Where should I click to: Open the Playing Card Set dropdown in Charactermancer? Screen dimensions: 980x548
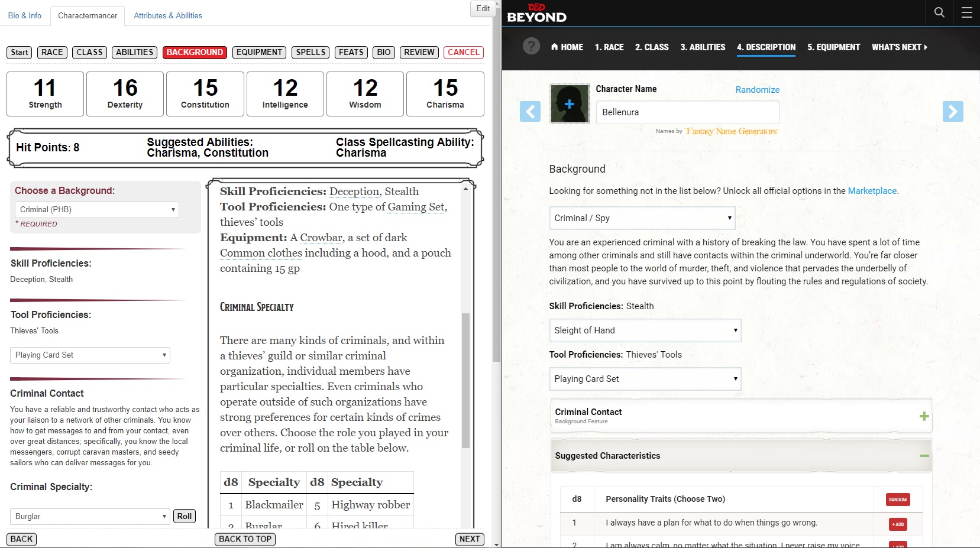click(90, 355)
